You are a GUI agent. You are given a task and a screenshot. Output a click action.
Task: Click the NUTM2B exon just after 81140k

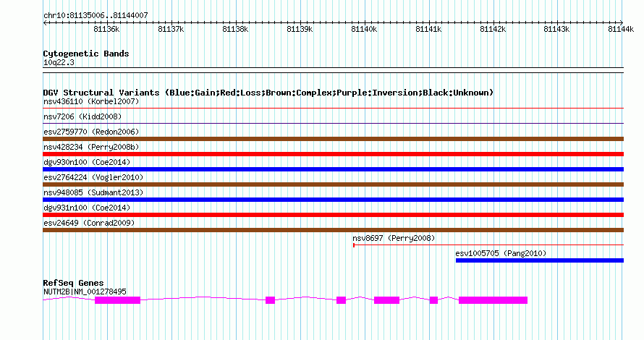coord(386,300)
